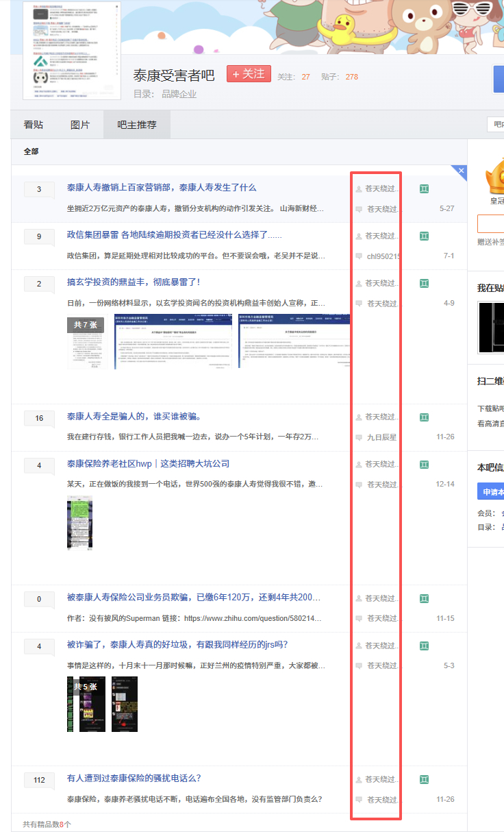
Task: Click author person icon on 政信集团暴雷 thread
Action: [x=359, y=236]
